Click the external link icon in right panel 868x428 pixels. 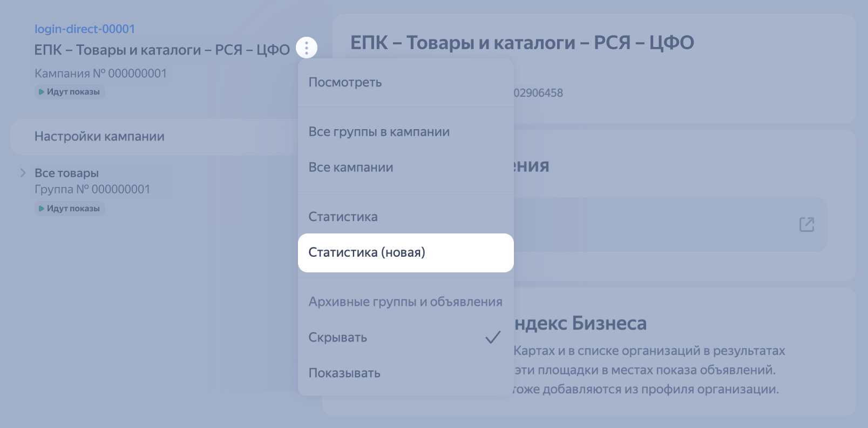806,225
